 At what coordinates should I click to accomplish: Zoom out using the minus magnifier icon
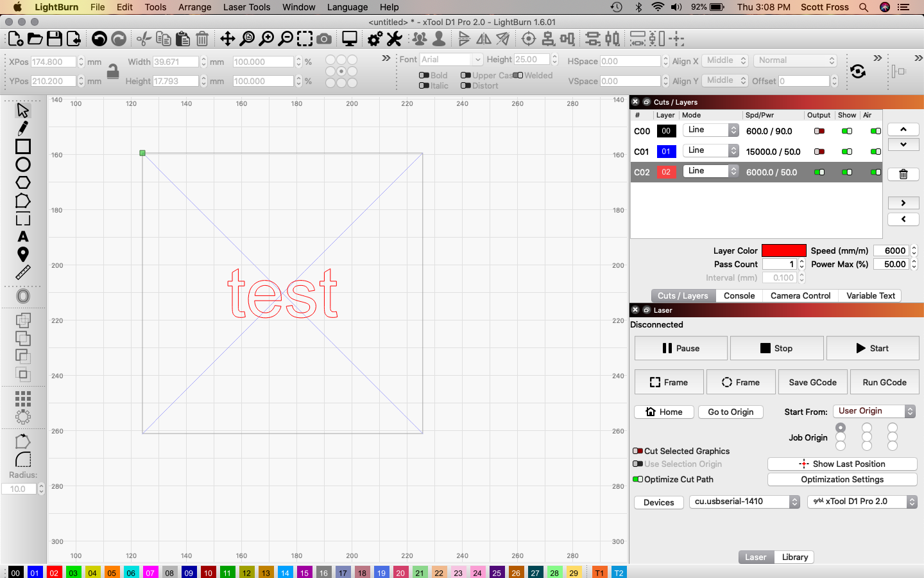click(x=286, y=39)
